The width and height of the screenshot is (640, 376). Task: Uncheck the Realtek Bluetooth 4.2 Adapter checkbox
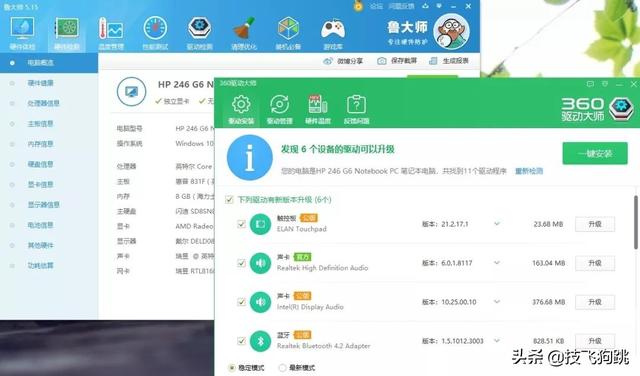click(241, 341)
